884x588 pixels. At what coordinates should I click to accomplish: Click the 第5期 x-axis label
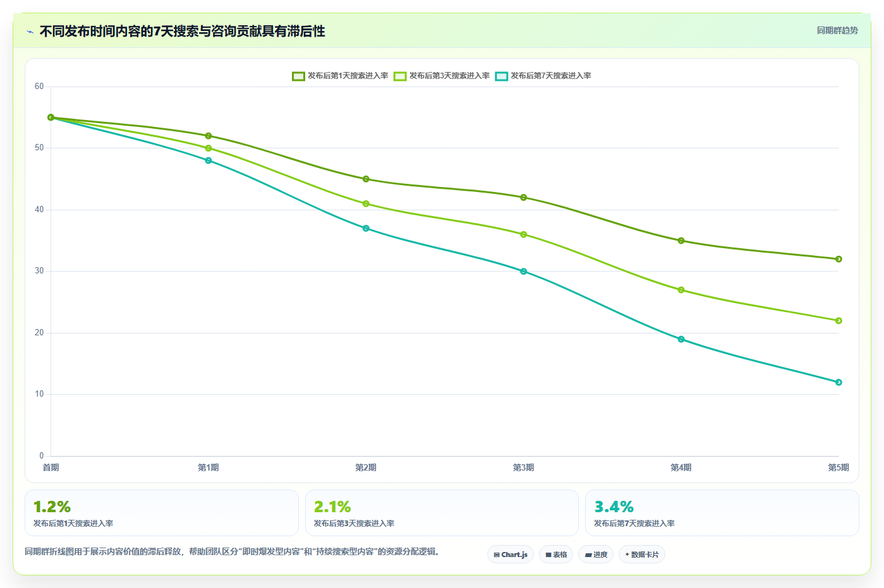[839, 467]
